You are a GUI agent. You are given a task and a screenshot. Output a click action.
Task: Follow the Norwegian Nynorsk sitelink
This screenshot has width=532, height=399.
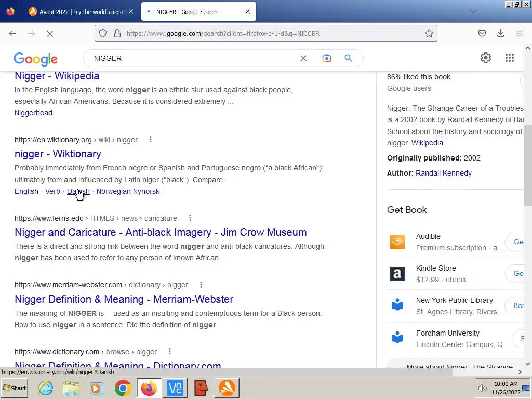pyautogui.click(x=128, y=191)
